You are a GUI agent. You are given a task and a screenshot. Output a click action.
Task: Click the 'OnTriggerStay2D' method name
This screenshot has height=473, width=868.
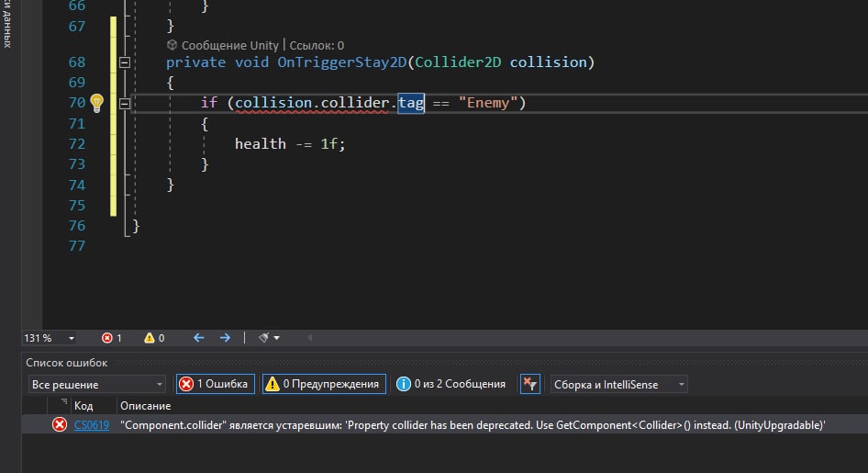(x=342, y=62)
